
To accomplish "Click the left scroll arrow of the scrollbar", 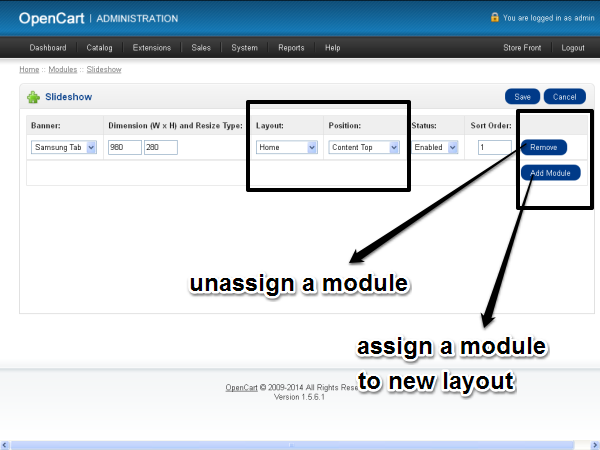I will (x=4, y=445).
